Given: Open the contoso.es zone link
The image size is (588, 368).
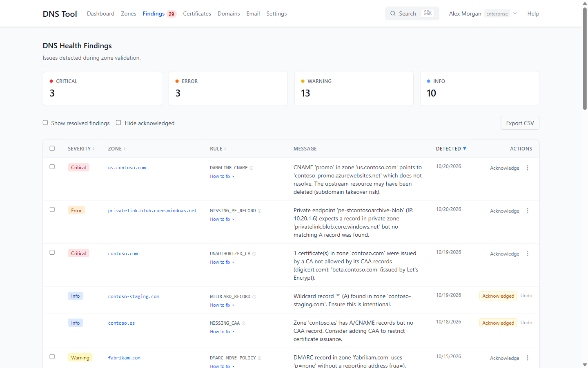Looking at the screenshot, I should [x=121, y=323].
